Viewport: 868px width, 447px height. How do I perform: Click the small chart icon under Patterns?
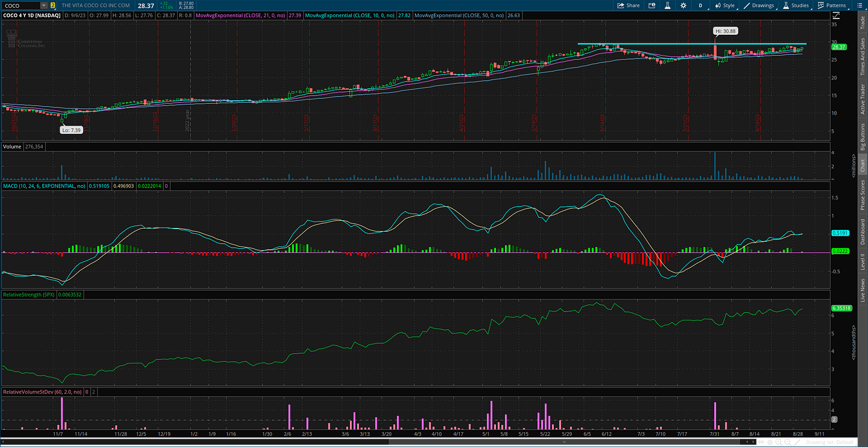pyautogui.click(x=838, y=14)
